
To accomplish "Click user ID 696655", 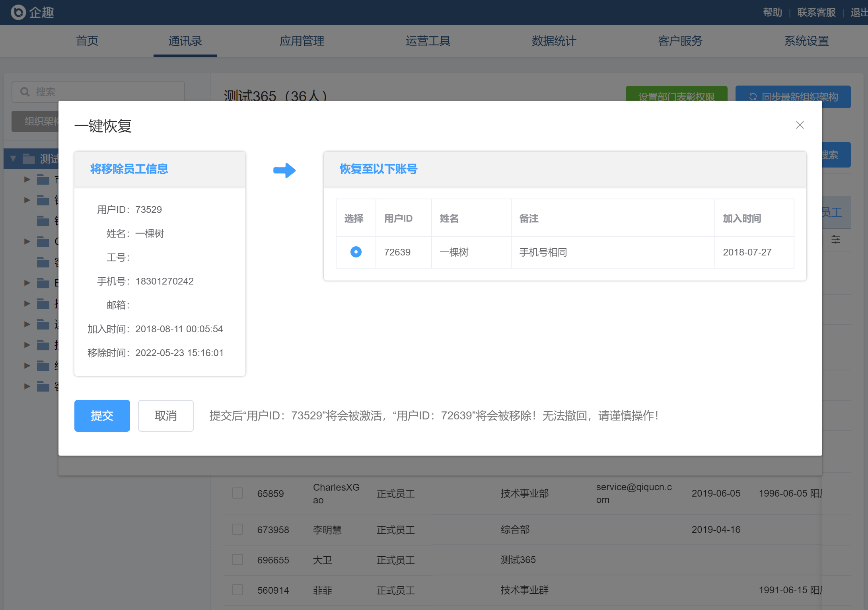I will coord(273,560).
